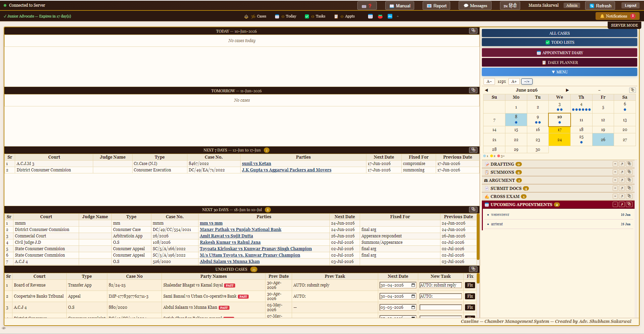Open the Report menu button

point(436,6)
